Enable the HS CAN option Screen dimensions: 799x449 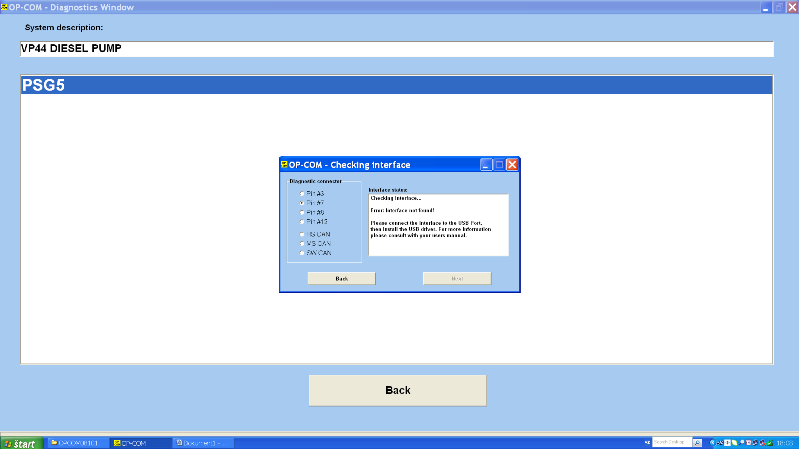click(x=302, y=234)
